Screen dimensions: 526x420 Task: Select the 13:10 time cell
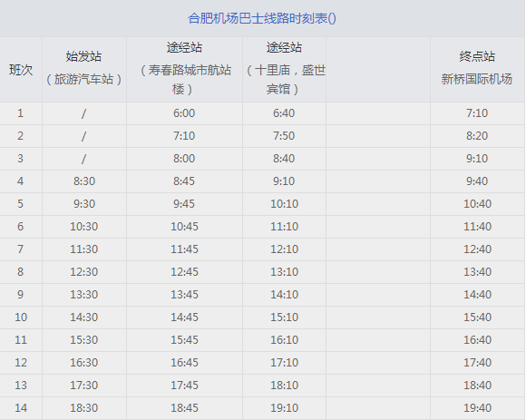(285, 272)
